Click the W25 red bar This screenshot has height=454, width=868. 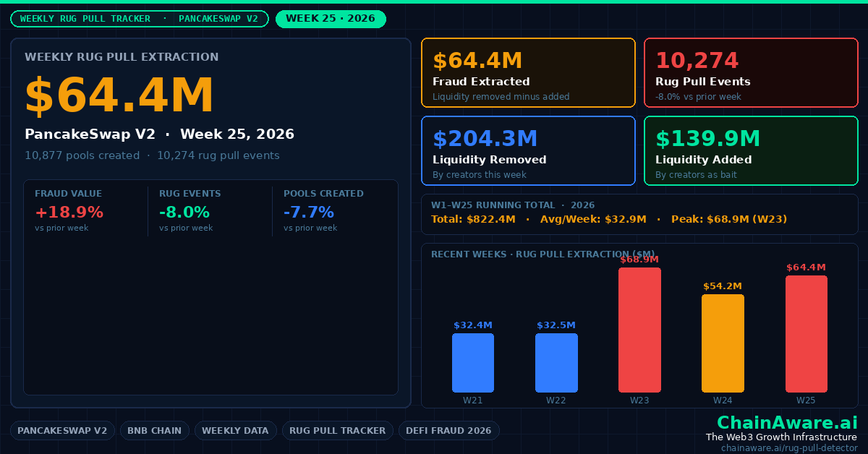[x=807, y=334]
